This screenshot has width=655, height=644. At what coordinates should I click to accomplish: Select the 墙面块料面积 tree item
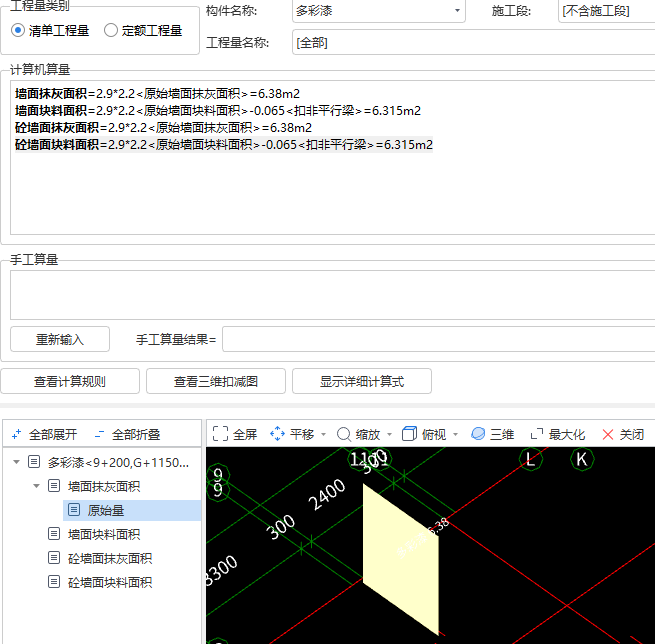[x=104, y=534]
